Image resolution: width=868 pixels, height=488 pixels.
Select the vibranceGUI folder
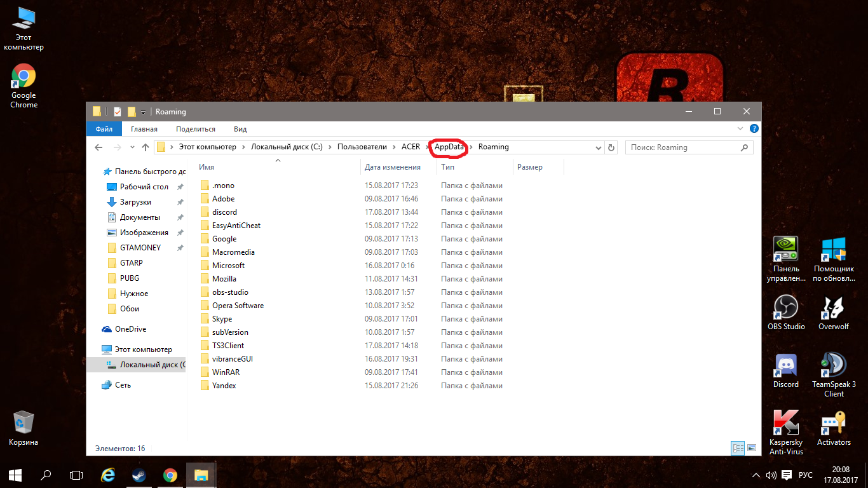coord(233,359)
